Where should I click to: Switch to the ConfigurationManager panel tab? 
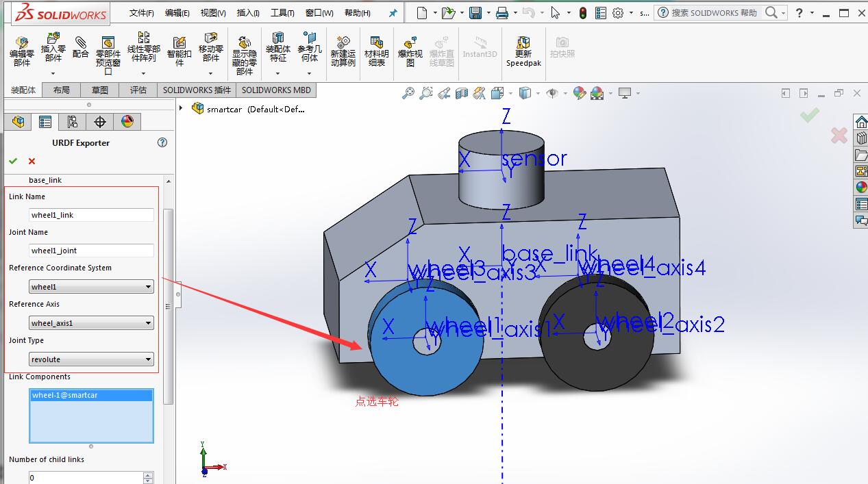coord(72,122)
